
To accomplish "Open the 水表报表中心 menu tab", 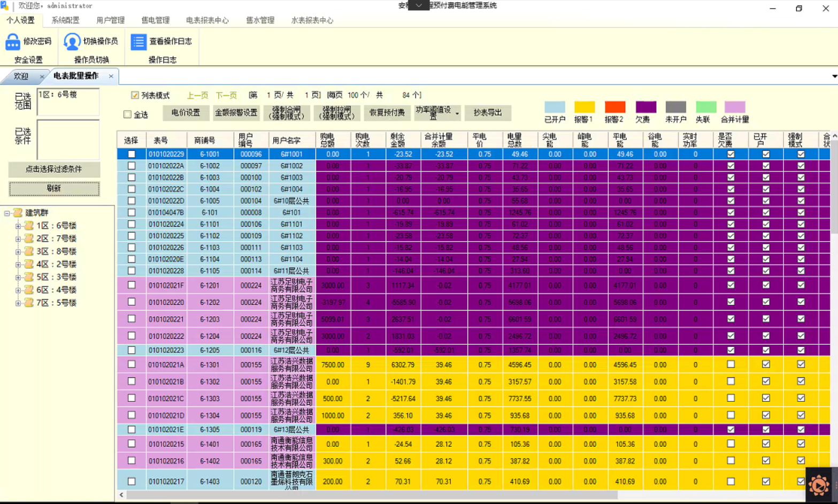I will [312, 20].
